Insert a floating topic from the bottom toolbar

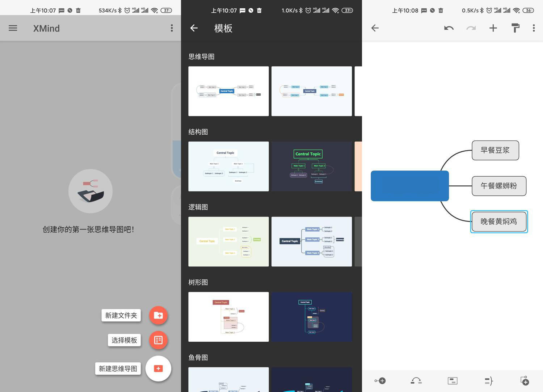[x=525, y=380]
